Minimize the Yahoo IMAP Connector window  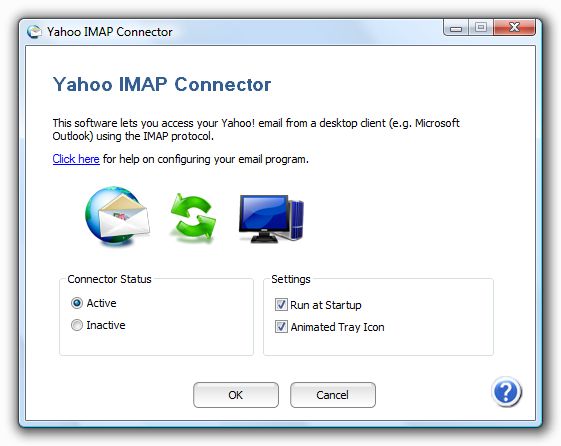click(x=455, y=28)
